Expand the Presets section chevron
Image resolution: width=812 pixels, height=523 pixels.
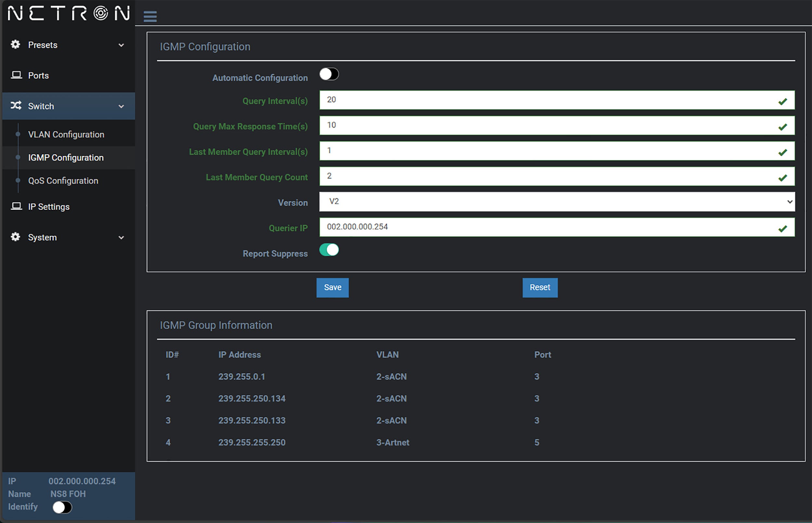pos(122,45)
